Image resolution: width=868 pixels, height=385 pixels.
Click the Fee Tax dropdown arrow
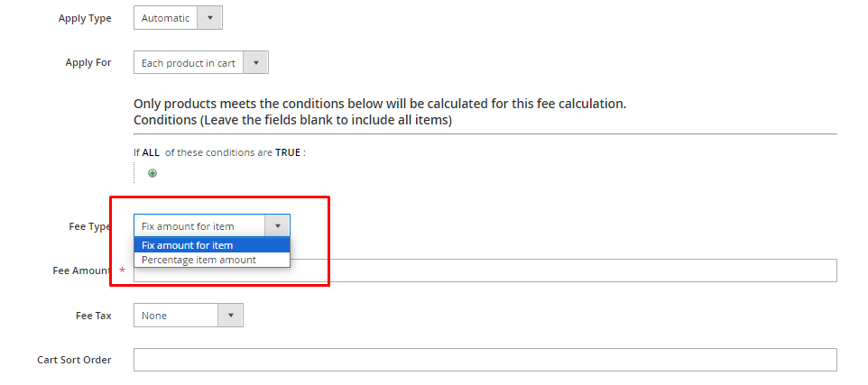pyautogui.click(x=231, y=316)
